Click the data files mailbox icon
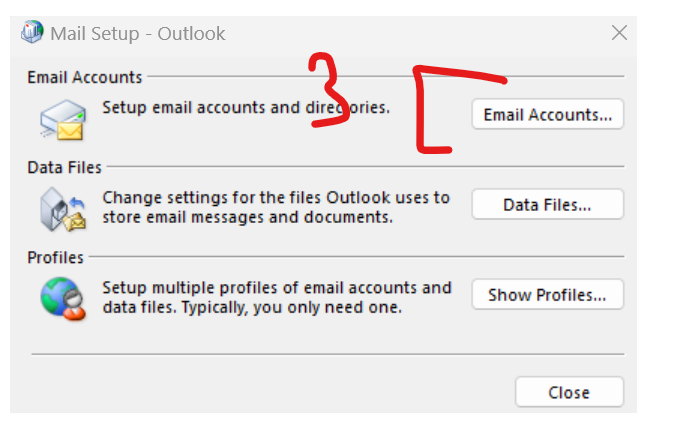679x429 pixels. [63, 209]
